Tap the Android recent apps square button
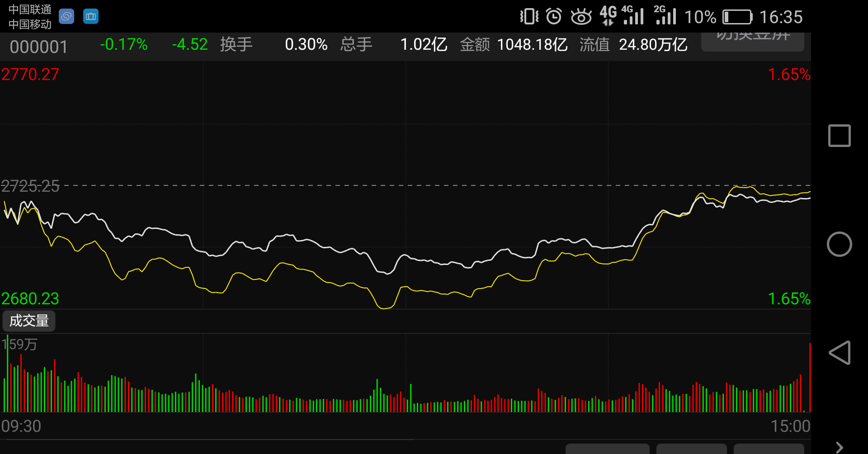868x454 pixels. [839, 136]
